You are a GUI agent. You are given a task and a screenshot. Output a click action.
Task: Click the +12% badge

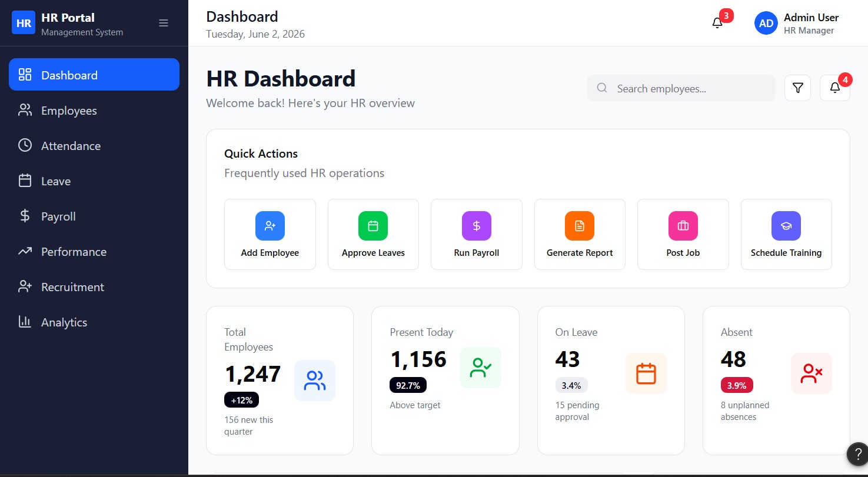pyautogui.click(x=241, y=400)
